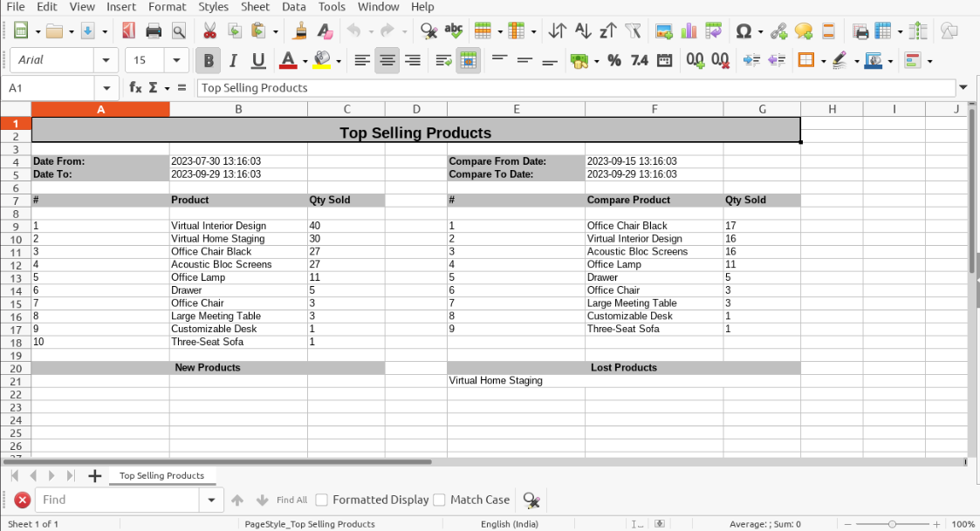Open the Font Color dropdown arrow
980x531 pixels.
(x=305, y=61)
